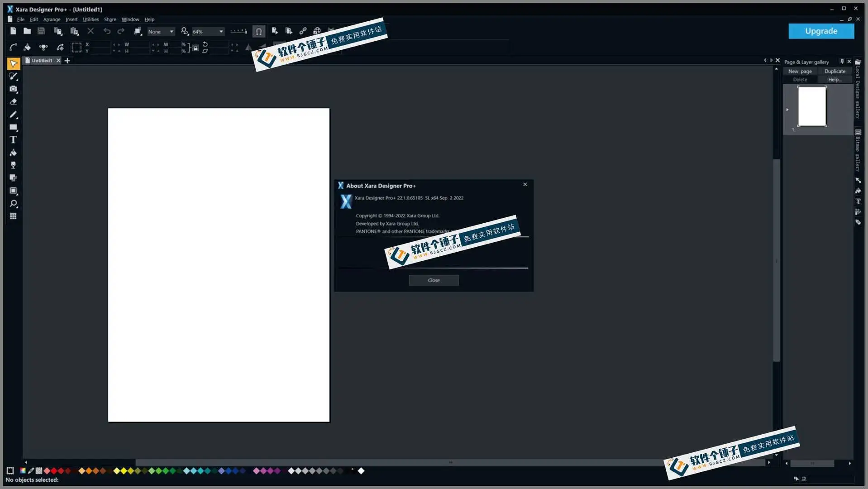Select the Transparency wine glass tool

[13, 165]
